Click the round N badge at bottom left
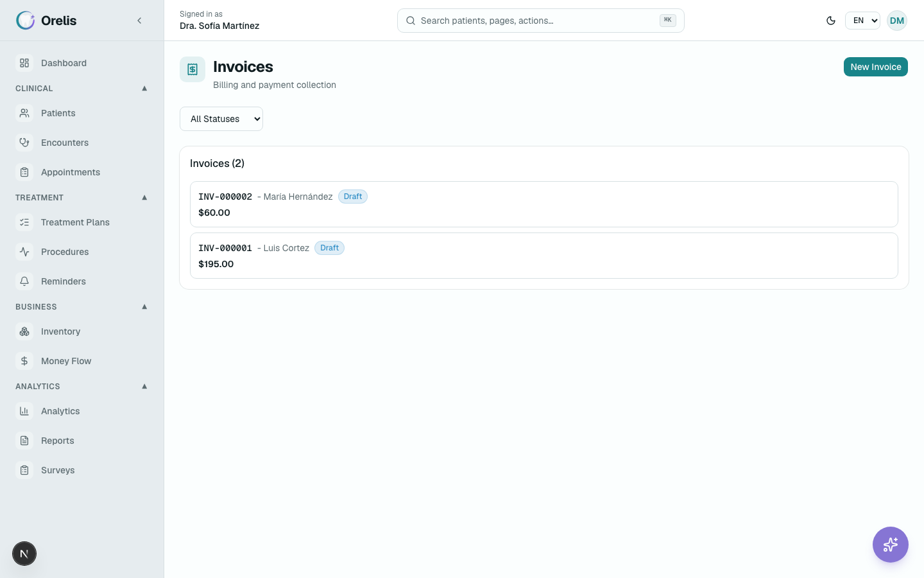 pos(24,554)
